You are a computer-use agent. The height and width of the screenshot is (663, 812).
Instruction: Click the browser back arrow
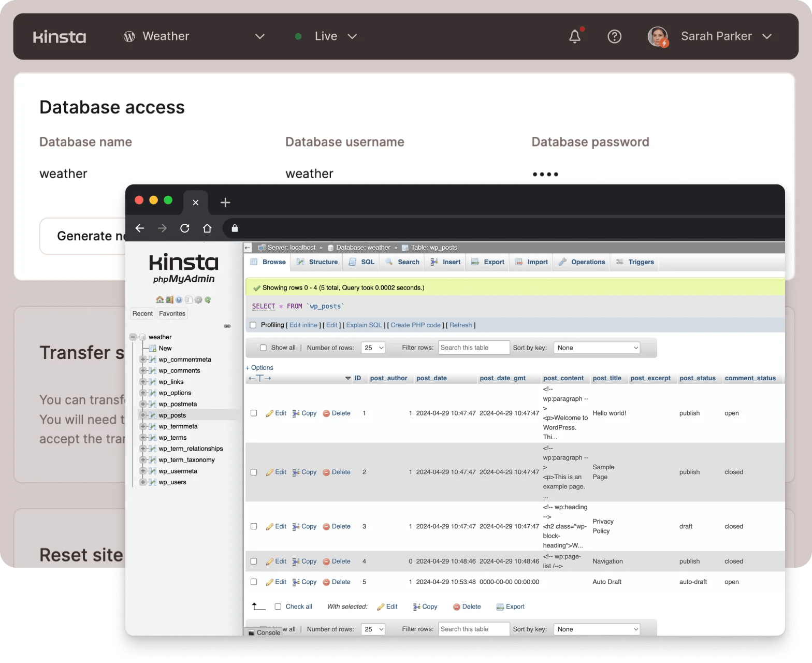coord(140,228)
